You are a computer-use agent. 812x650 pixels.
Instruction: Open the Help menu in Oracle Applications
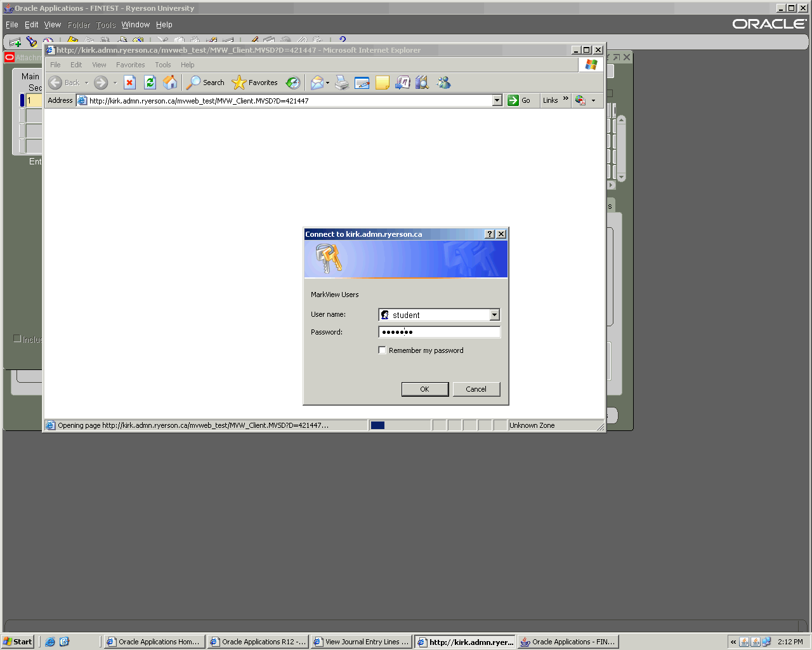(164, 25)
